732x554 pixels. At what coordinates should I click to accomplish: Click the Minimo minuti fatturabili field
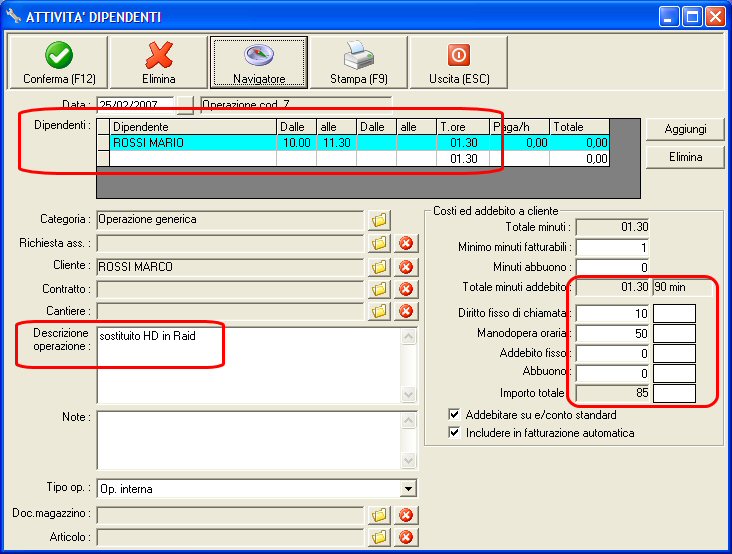point(612,247)
